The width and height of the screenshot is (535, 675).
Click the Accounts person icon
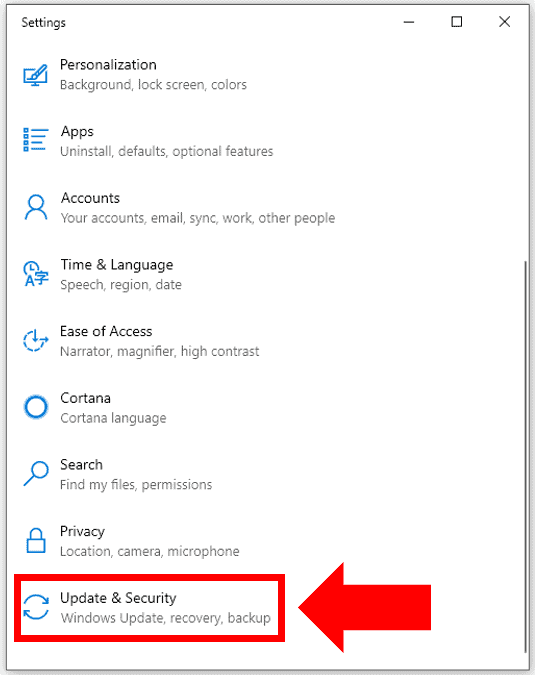click(36, 207)
